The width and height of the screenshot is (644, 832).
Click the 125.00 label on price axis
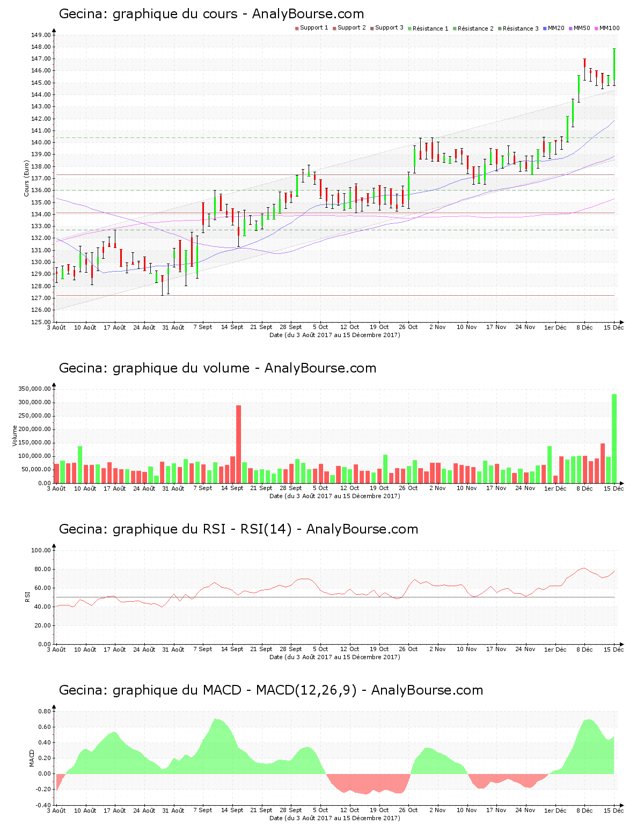41,322
